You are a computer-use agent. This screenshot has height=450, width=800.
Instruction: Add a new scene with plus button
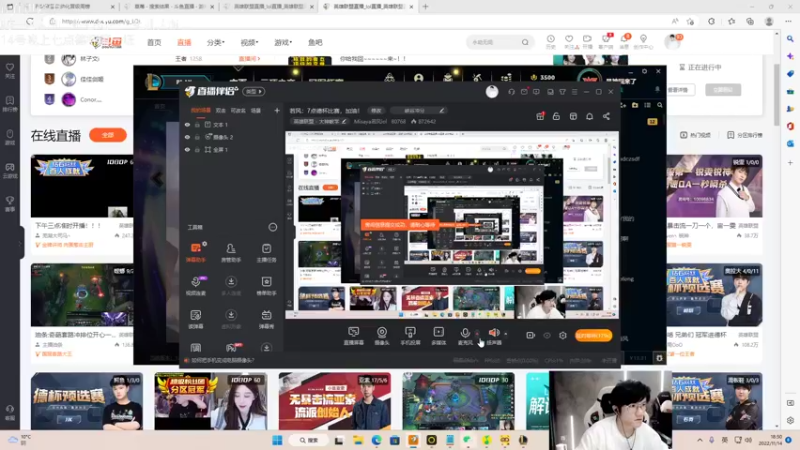[277, 110]
